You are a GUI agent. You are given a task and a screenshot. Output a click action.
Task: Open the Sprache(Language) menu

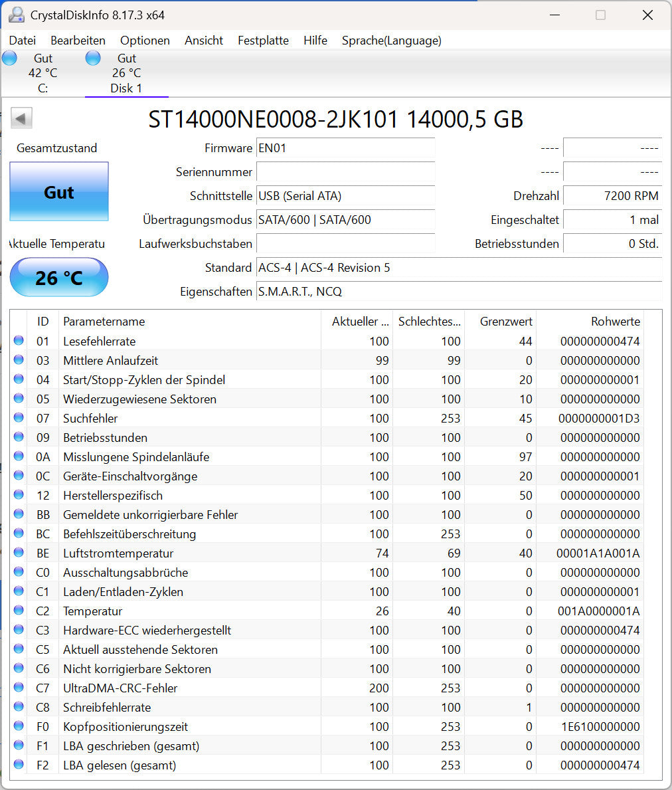391,41
